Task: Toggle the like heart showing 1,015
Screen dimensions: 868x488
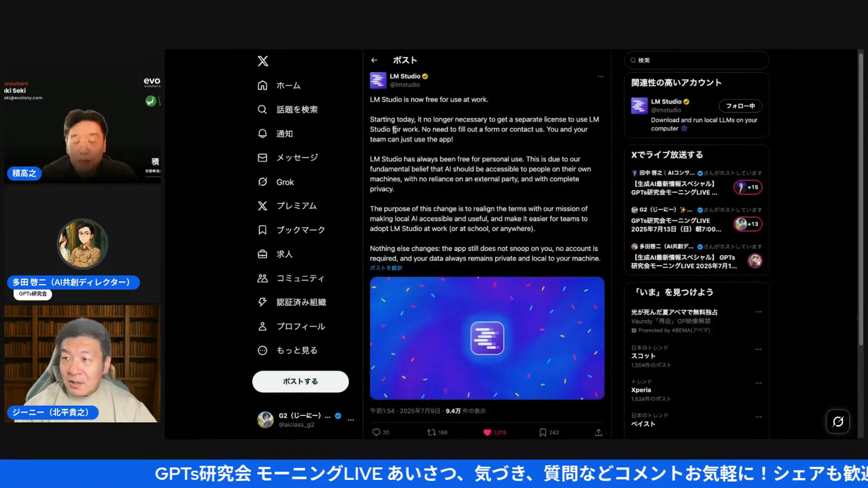Action: (x=487, y=432)
